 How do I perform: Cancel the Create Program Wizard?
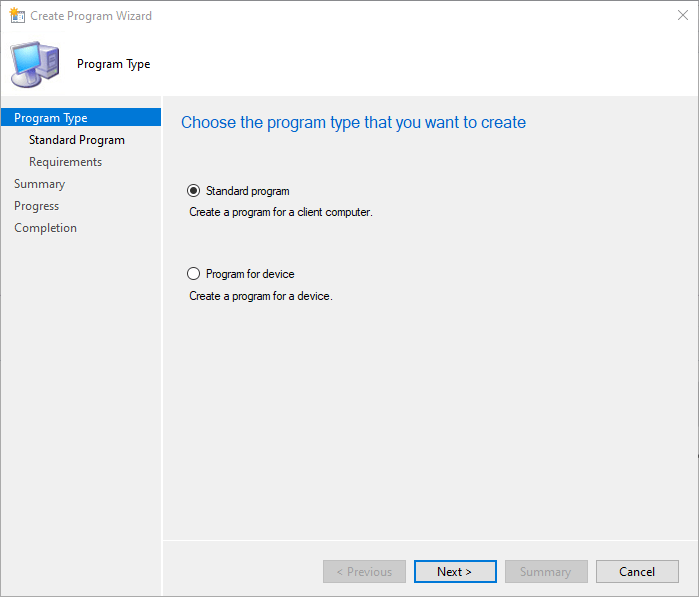coord(637,572)
